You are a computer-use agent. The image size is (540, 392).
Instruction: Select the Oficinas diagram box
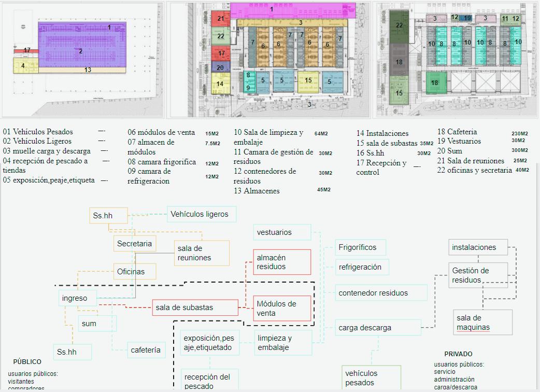pyautogui.click(x=135, y=271)
